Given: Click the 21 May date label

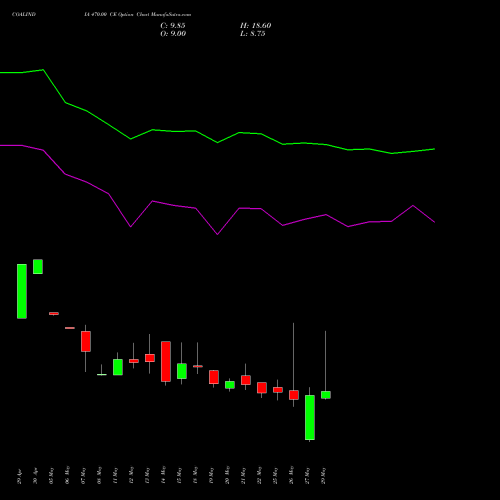Looking at the screenshot, I should 243,475.
